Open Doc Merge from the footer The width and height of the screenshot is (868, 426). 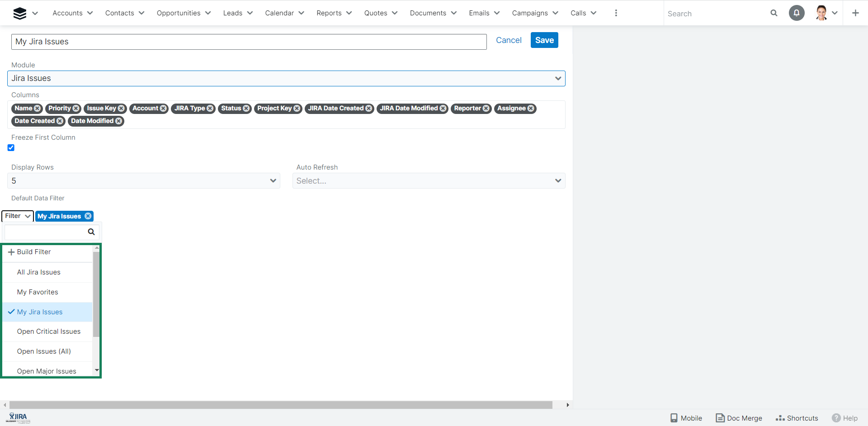click(x=739, y=418)
